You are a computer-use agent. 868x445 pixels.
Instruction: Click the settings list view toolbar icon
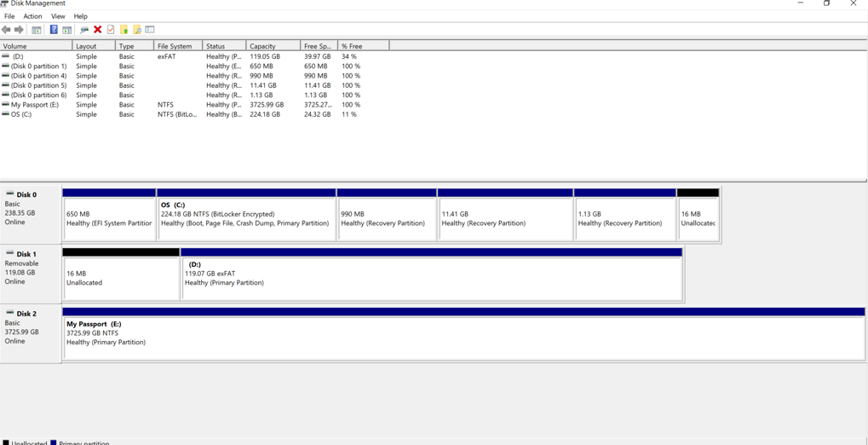pyautogui.click(x=149, y=29)
